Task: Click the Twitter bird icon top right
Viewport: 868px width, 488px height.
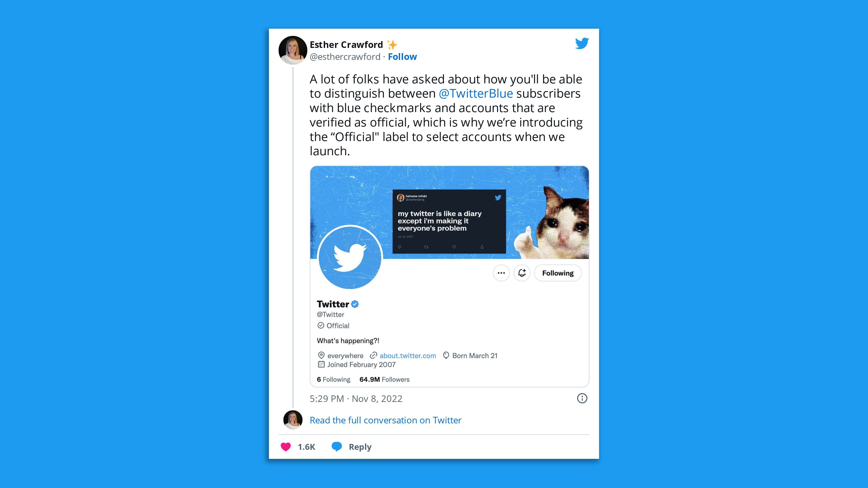Action: click(x=581, y=43)
